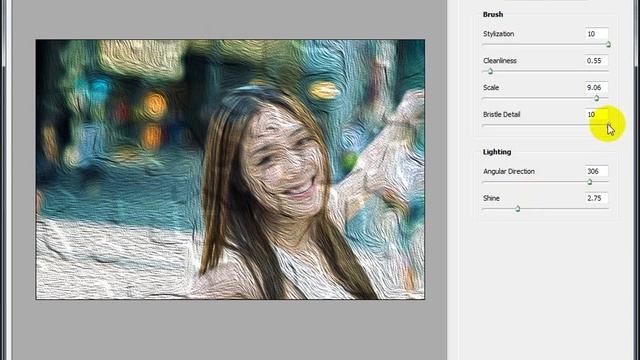Image resolution: width=640 pixels, height=360 pixels.
Task: Click the Cleanliness label
Action: tap(500, 61)
